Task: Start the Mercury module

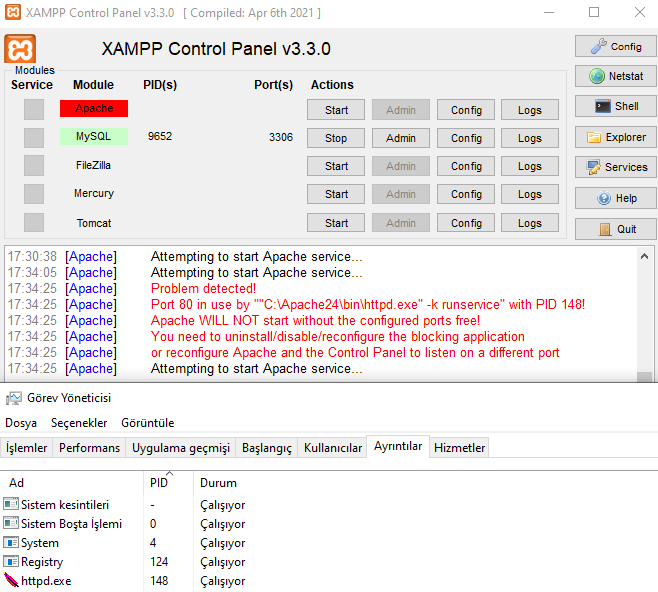Action: pos(336,194)
